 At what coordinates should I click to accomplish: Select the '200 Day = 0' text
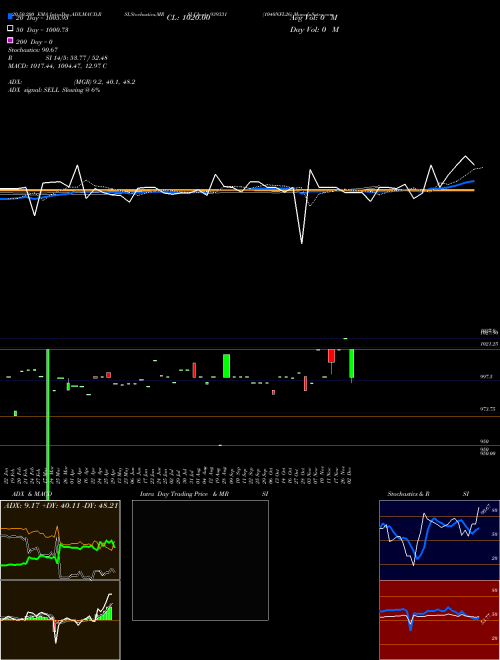[34, 42]
